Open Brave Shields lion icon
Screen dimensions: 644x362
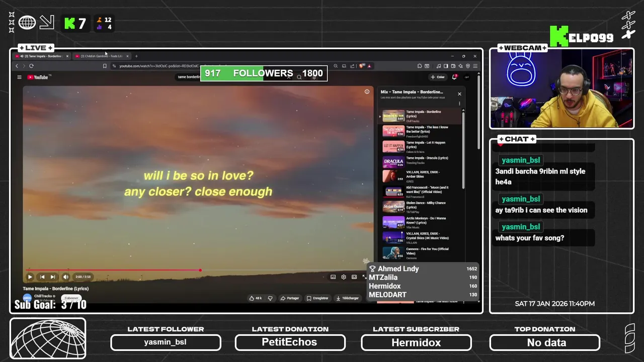(x=362, y=66)
